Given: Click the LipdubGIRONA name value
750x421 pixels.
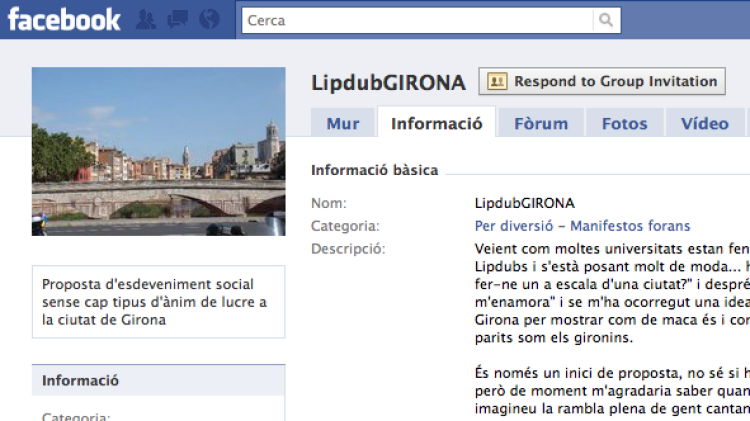Looking at the screenshot, I should tap(525, 203).
